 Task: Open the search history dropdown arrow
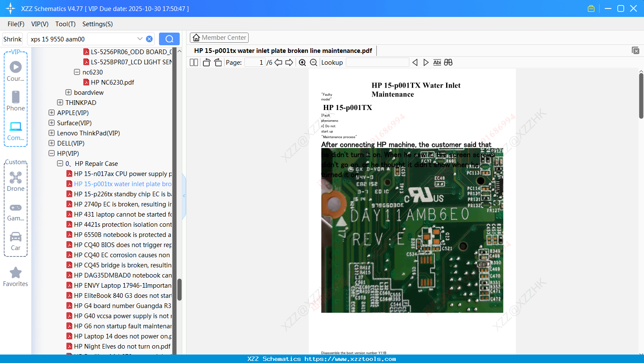pyautogui.click(x=140, y=39)
